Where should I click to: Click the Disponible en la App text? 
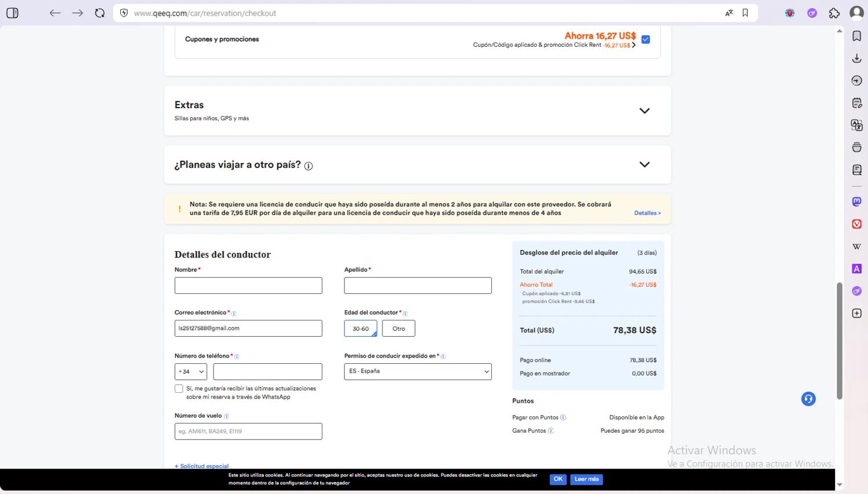pos(637,417)
